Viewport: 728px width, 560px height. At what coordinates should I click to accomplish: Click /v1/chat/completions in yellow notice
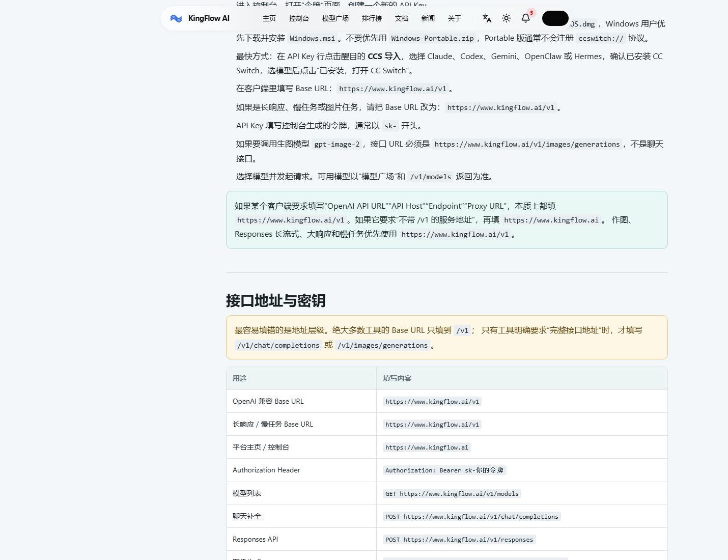click(x=278, y=345)
